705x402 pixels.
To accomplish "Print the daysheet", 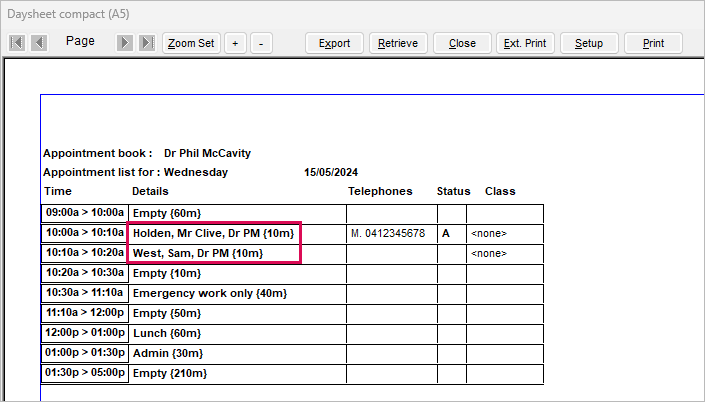I will [x=653, y=43].
